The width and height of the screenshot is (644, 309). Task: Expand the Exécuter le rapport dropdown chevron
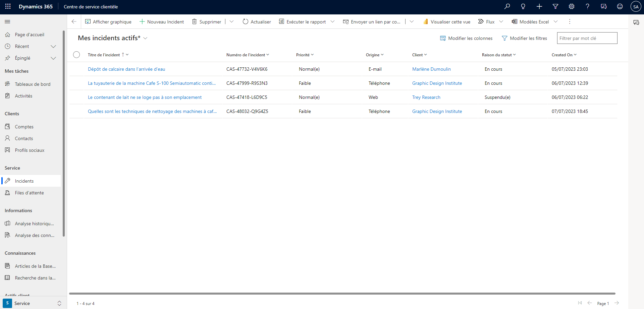(x=332, y=21)
